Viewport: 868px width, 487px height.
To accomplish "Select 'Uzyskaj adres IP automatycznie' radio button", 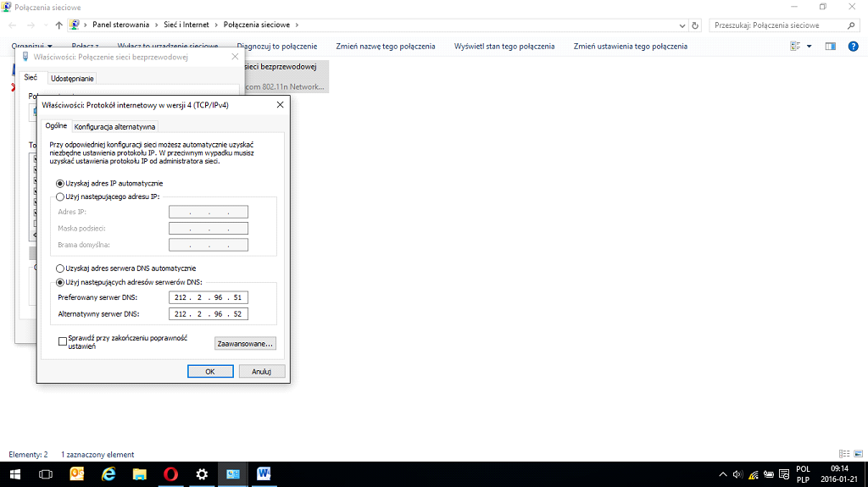I will click(59, 183).
